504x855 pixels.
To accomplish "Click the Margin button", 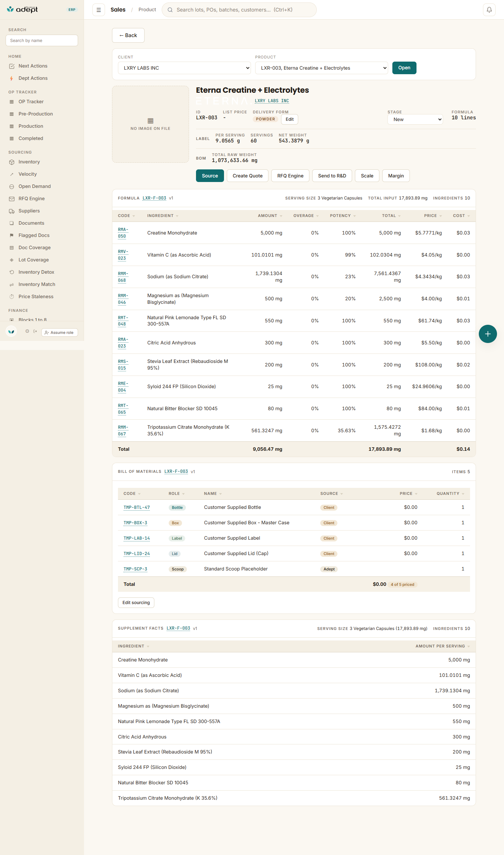I will [x=396, y=176].
